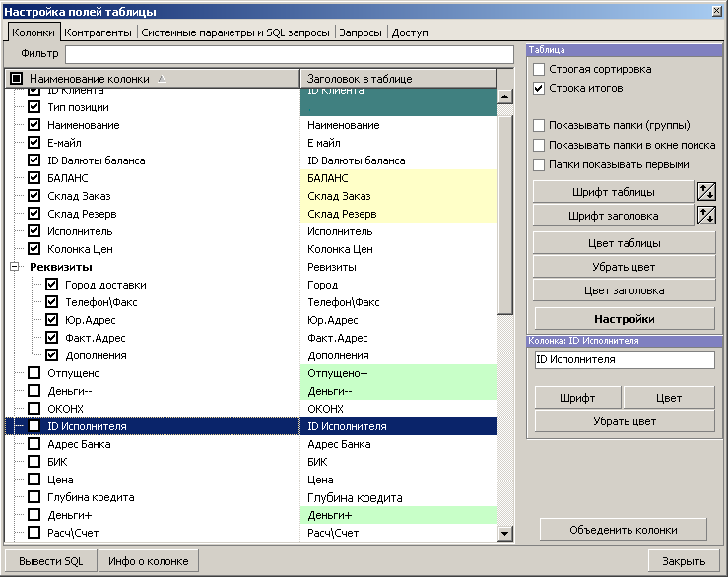
Task: Click the icon beside Шрифт таблицы button
Action: pyautogui.click(x=706, y=192)
